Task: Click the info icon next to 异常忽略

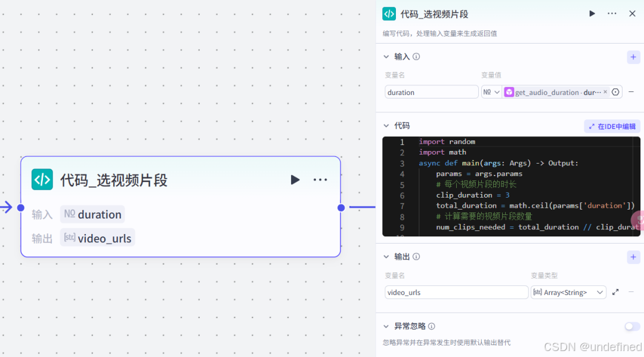Action: click(x=431, y=326)
